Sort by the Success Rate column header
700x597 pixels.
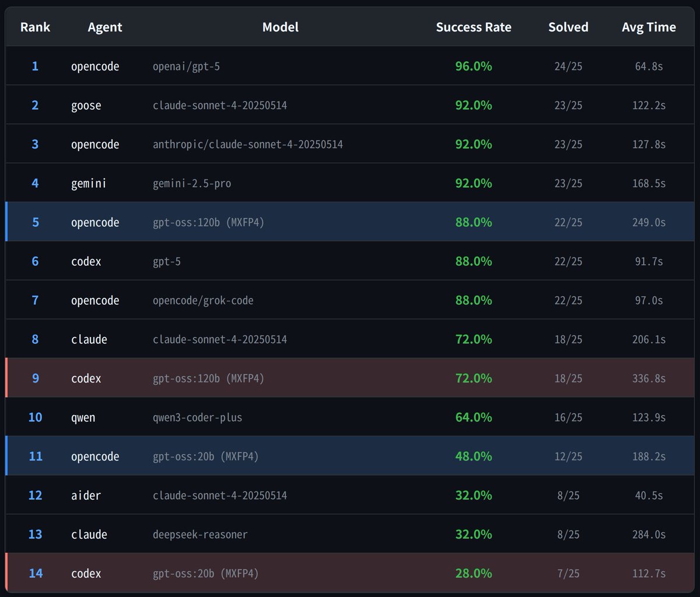click(x=474, y=27)
